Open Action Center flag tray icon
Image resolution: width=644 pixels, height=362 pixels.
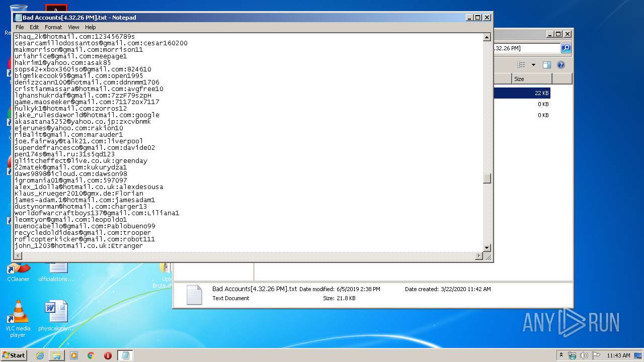pos(596,355)
